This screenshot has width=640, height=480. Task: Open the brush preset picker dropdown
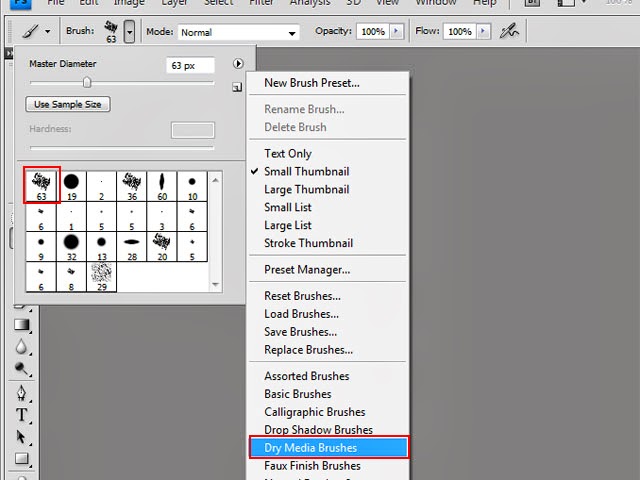tap(129, 31)
